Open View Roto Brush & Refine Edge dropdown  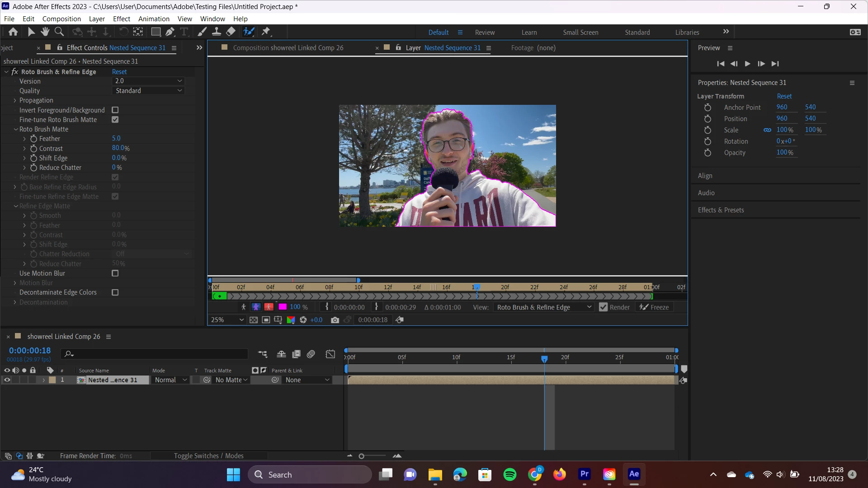pyautogui.click(x=544, y=307)
